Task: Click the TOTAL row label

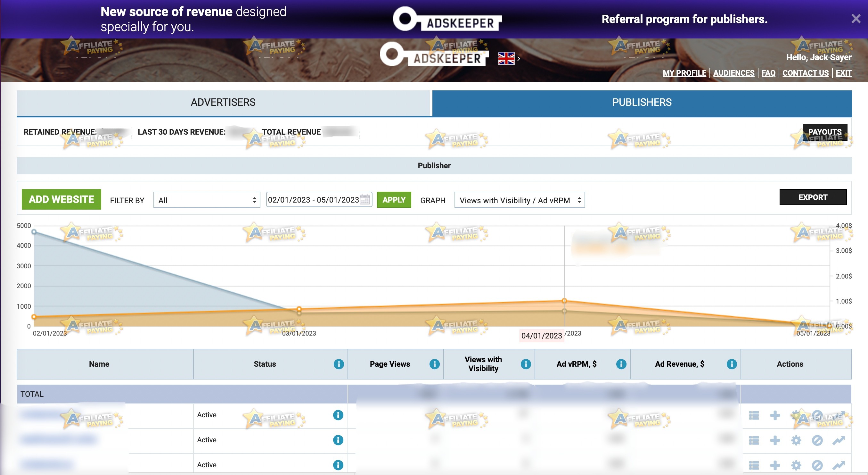Action: coord(32,394)
